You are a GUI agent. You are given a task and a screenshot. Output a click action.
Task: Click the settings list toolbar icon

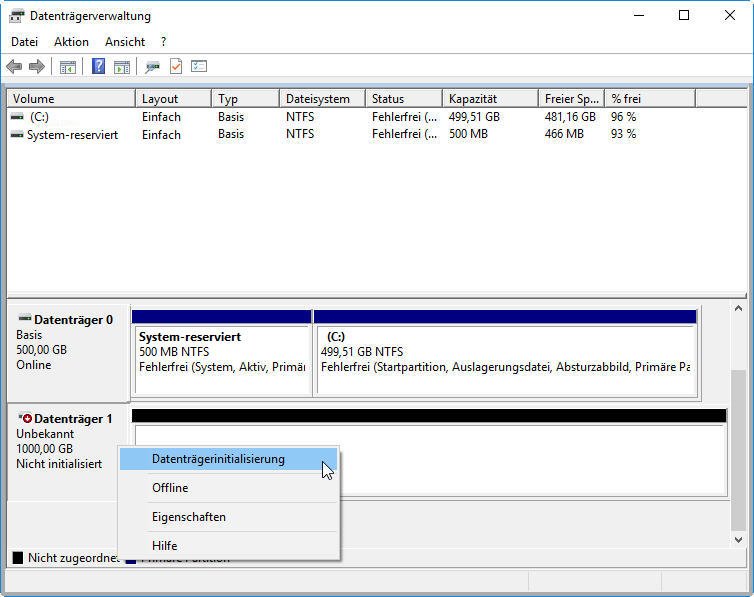tap(199, 66)
